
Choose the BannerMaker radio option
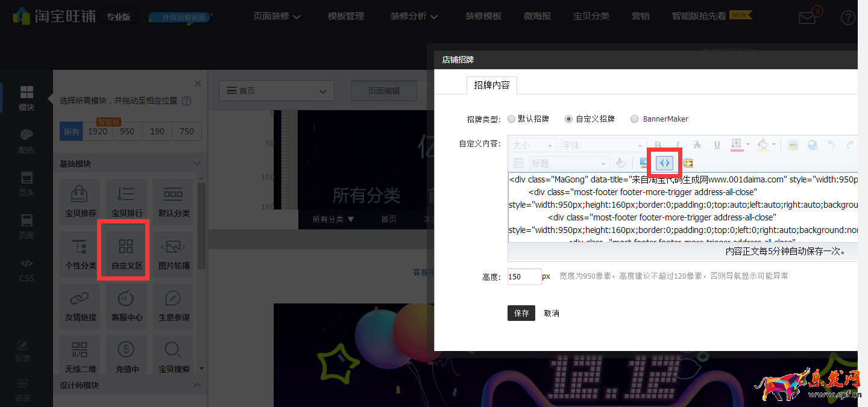tap(634, 119)
